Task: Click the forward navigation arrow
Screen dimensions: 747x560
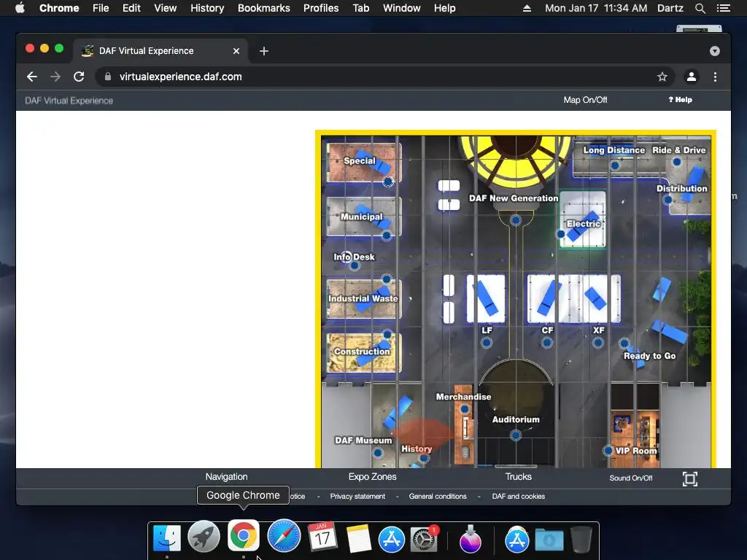Action: (55, 77)
